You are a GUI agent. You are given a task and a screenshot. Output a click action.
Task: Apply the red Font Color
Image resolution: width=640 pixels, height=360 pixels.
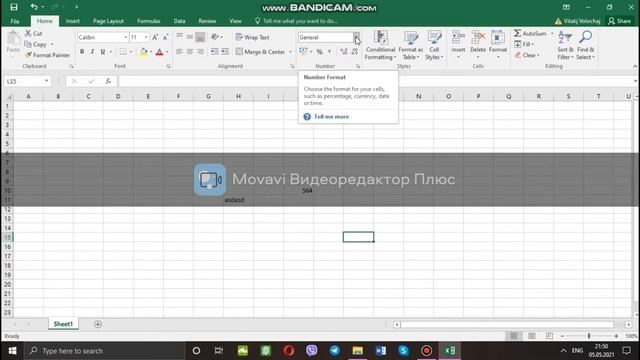[x=160, y=52]
